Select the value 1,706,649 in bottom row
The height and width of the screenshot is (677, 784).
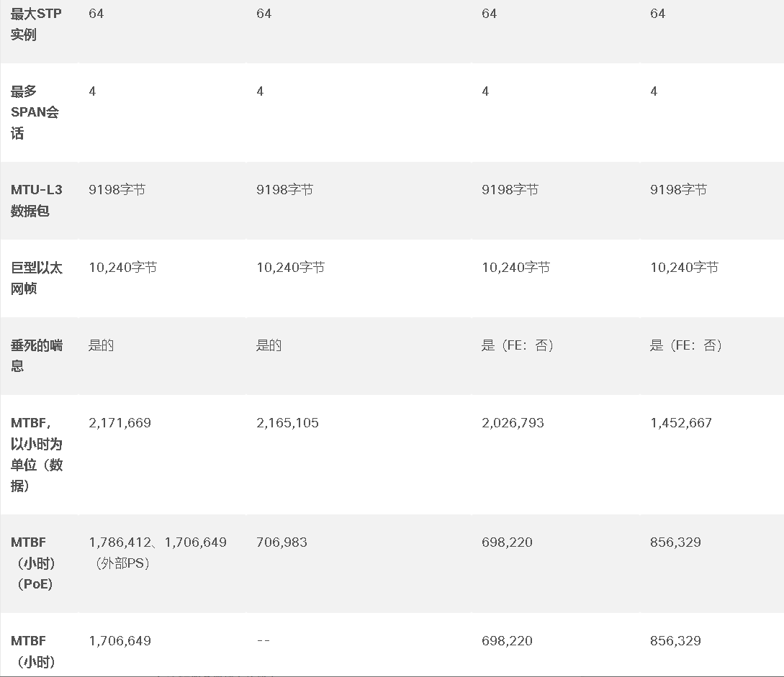pyautogui.click(x=120, y=640)
